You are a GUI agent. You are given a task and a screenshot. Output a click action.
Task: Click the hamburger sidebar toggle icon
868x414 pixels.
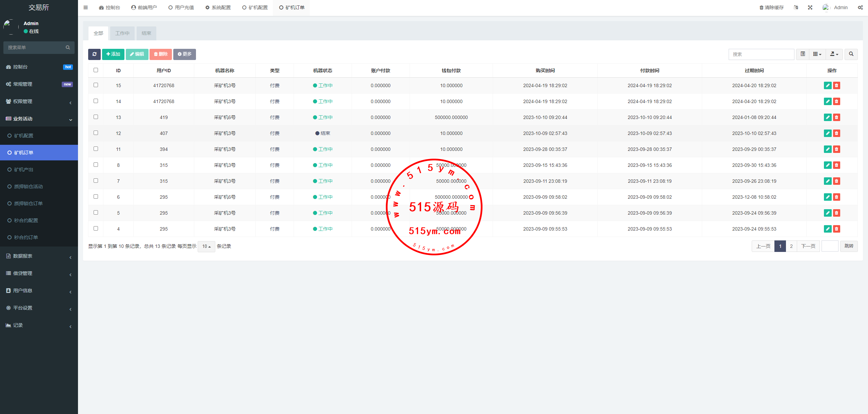click(x=85, y=7)
